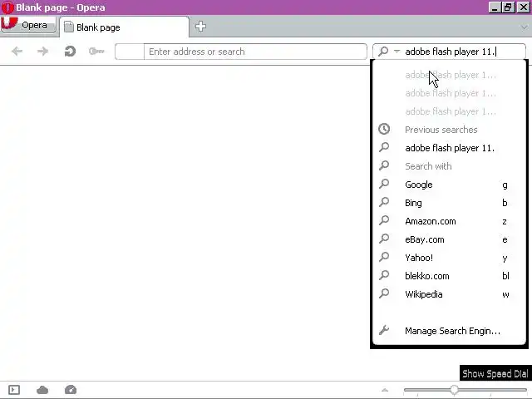Expand the search engine dropdown arrow
This screenshot has width=532, height=399.
pyautogui.click(x=397, y=52)
